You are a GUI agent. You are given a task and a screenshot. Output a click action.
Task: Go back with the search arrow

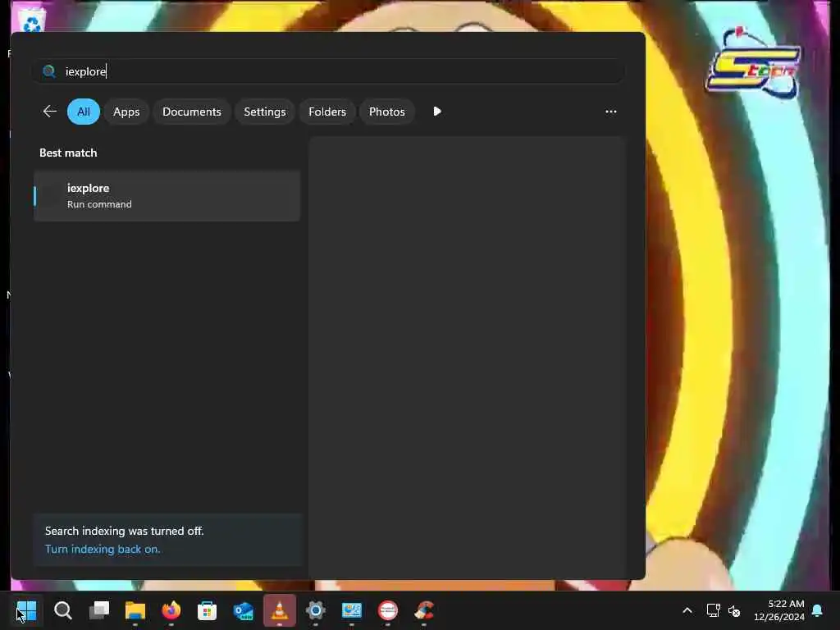pos(49,112)
